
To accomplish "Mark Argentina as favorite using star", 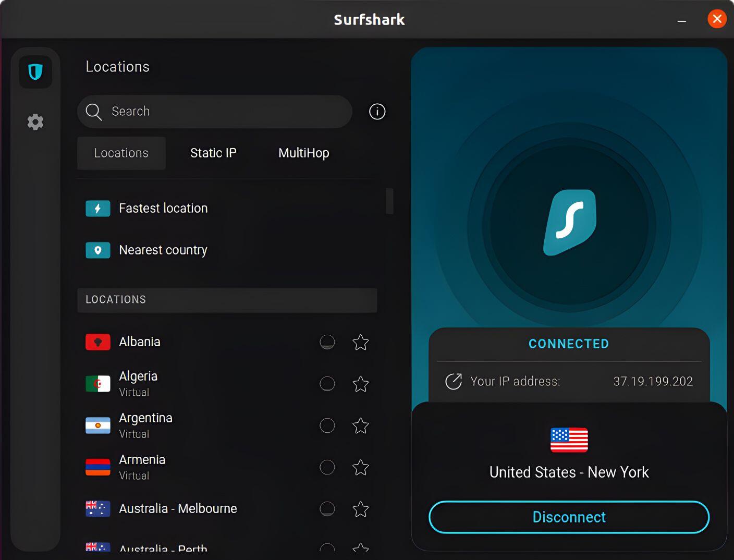I will (360, 426).
